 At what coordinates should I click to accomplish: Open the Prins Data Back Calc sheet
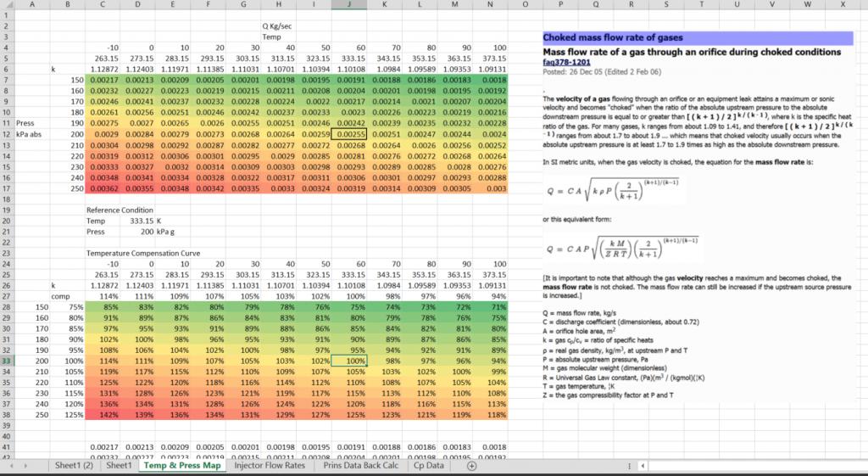[x=361, y=466]
